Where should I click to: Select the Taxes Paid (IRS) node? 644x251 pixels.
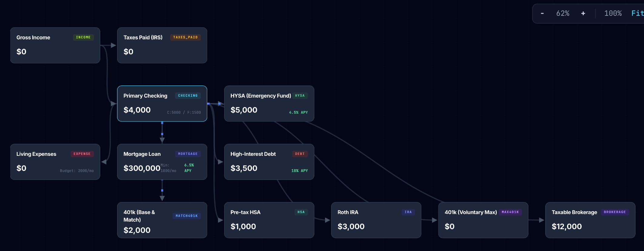pyautogui.click(x=162, y=45)
